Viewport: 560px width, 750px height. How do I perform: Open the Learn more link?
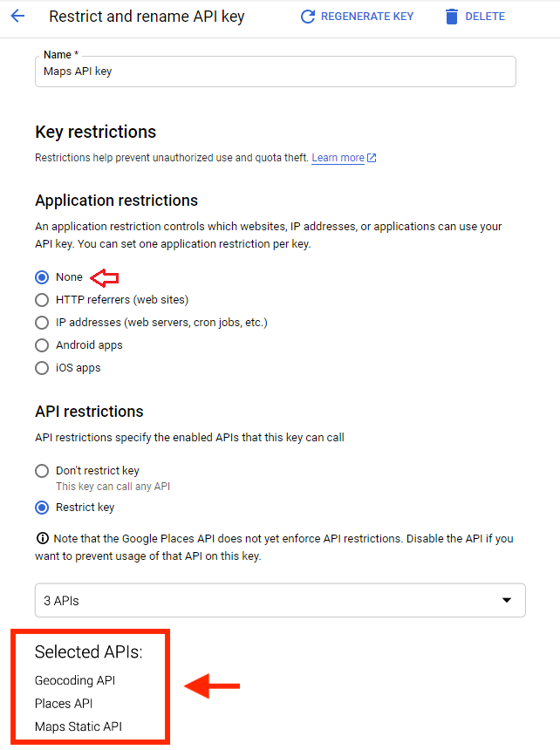click(338, 158)
